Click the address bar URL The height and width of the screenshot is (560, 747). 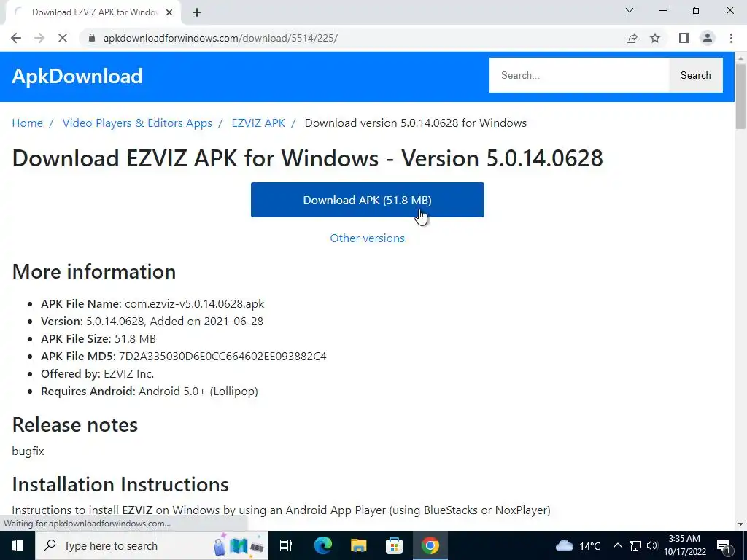pyautogui.click(x=220, y=38)
